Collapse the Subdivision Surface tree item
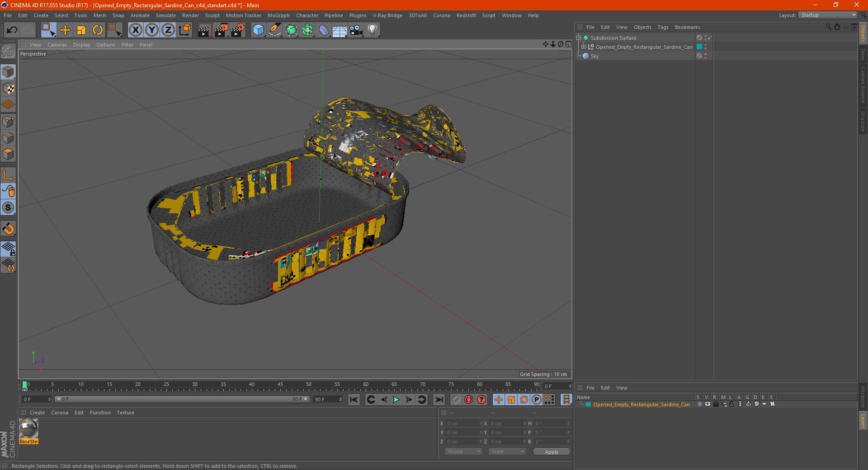 point(578,38)
